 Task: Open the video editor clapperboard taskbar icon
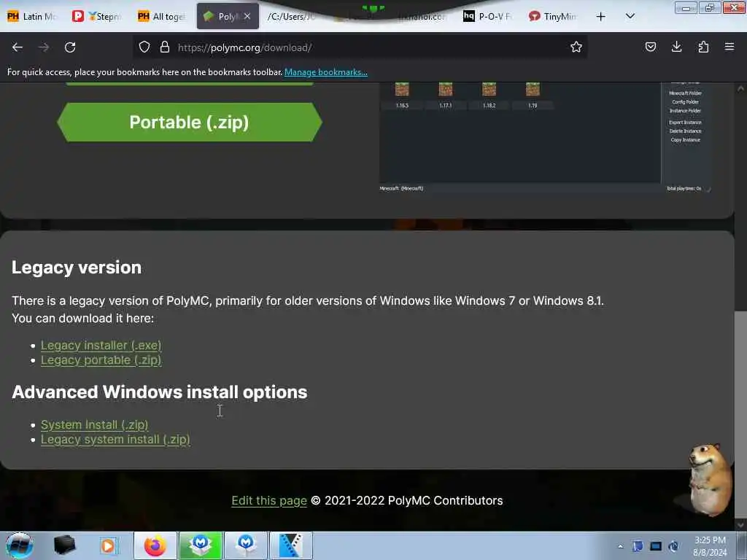click(x=291, y=545)
